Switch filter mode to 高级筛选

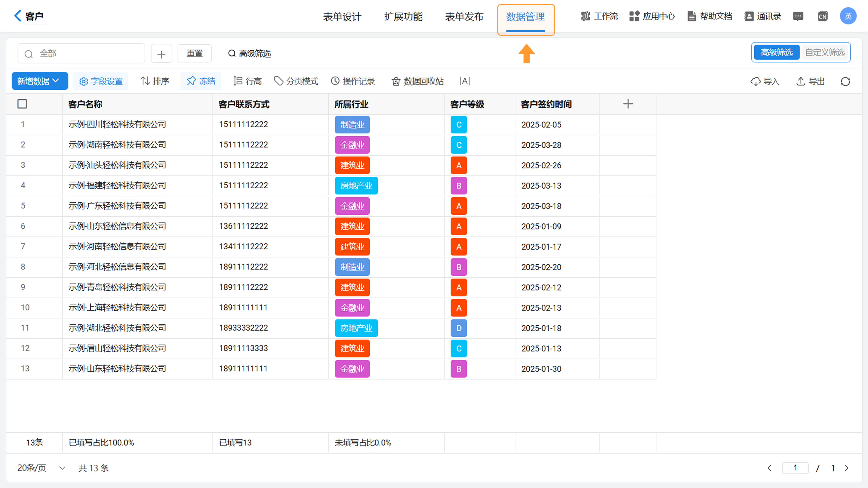[x=777, y=52]
